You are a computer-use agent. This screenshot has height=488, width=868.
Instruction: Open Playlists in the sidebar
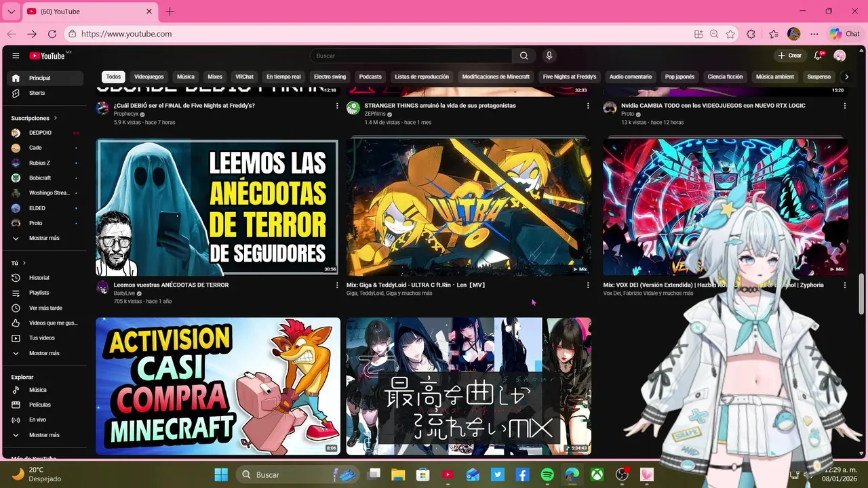click(45, 293)
